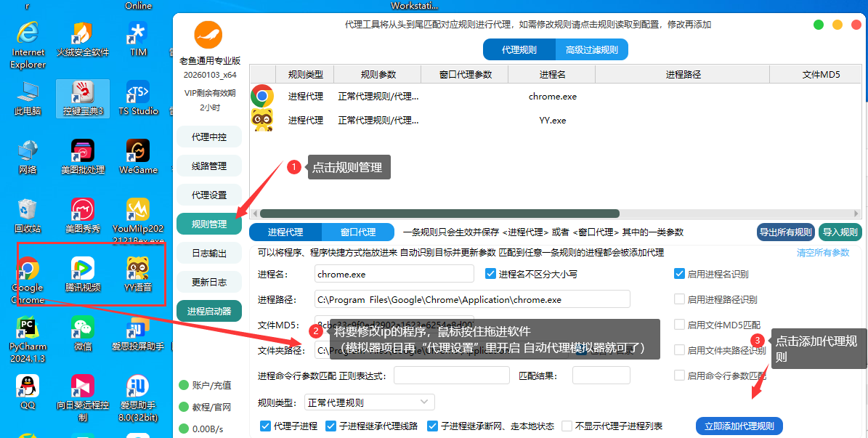
Task: Enable 启用文件MD5匹配 checkbox
Action: (x=679, y=325)
